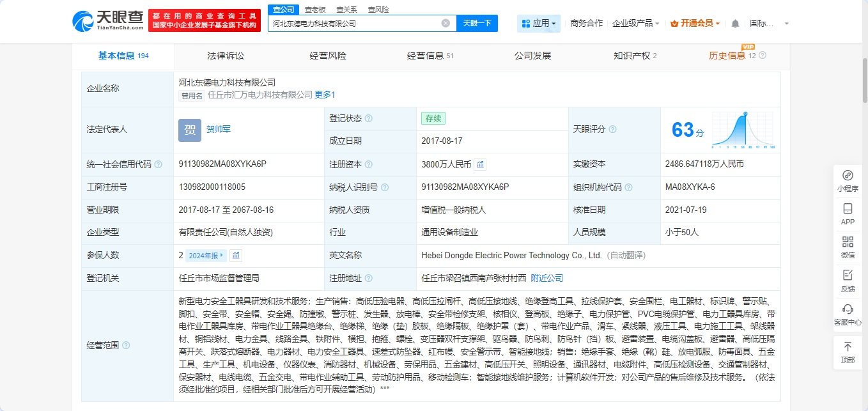Clear the search box text
Viewport: 868px width, 411px height.
click(x=446, y=23)
